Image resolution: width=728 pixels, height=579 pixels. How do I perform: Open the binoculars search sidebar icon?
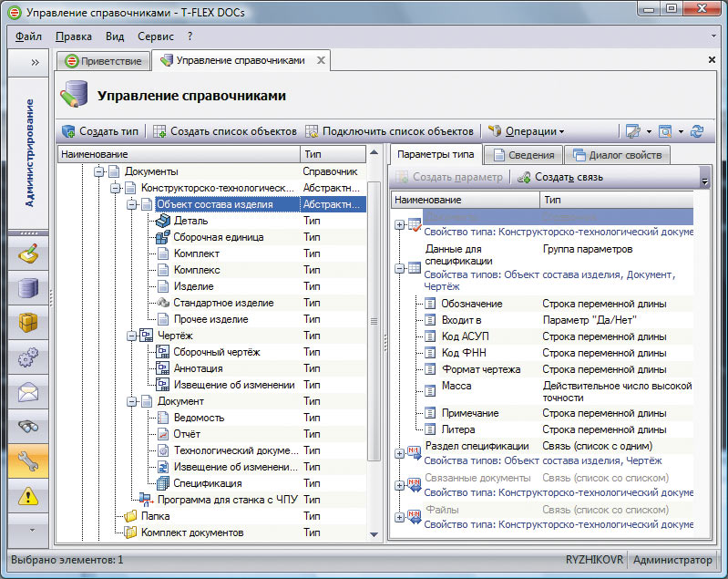coord(28,426)
